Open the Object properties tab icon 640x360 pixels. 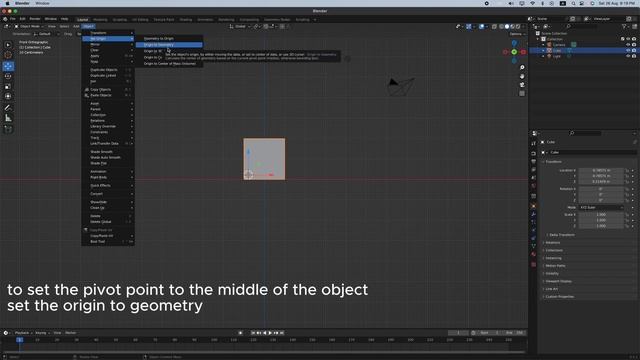coord(533,206)
